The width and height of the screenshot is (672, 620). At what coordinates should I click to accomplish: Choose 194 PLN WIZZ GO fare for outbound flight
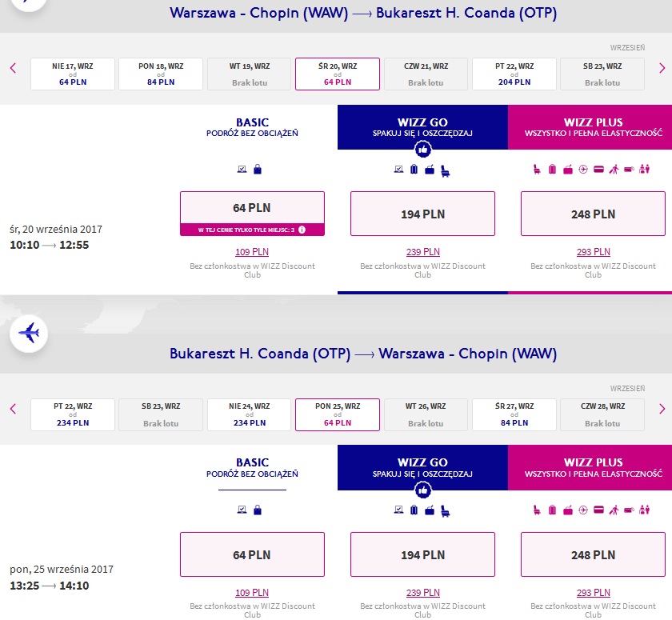422,214
